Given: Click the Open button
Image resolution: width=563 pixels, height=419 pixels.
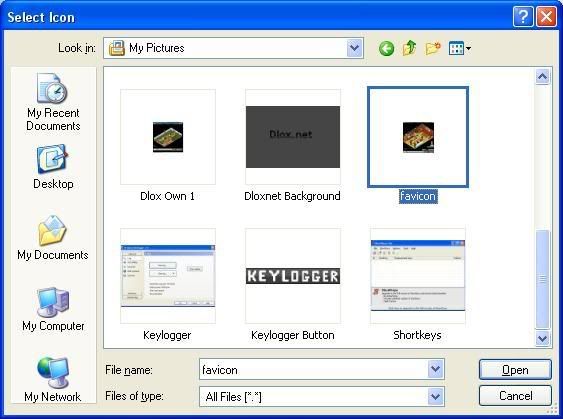Looking at the screenshot, I should point(515,369).
